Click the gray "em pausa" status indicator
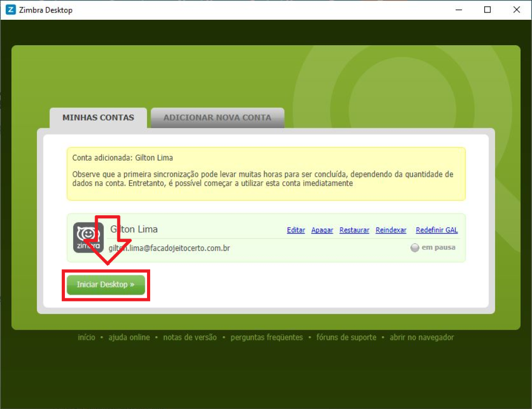Image resolution: width=532 pixels, height=409 pixels. (415, 248)
